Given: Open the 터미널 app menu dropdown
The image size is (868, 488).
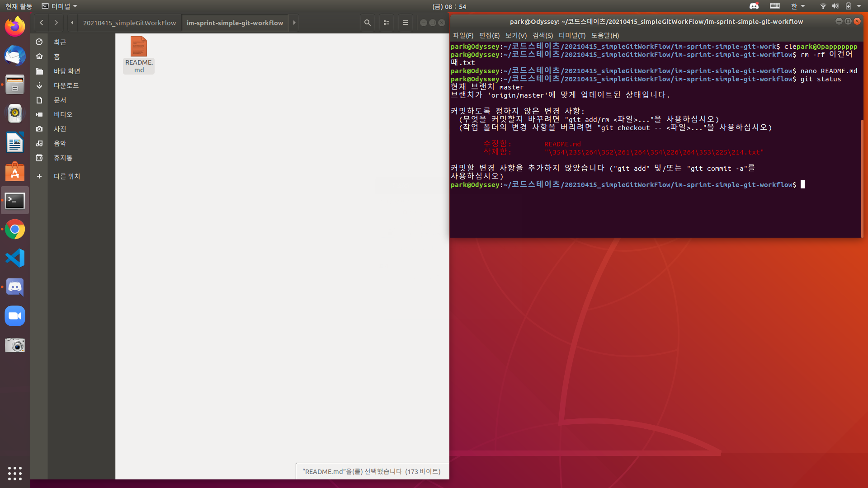Looking at the screenshot, I should coord(60,6).
